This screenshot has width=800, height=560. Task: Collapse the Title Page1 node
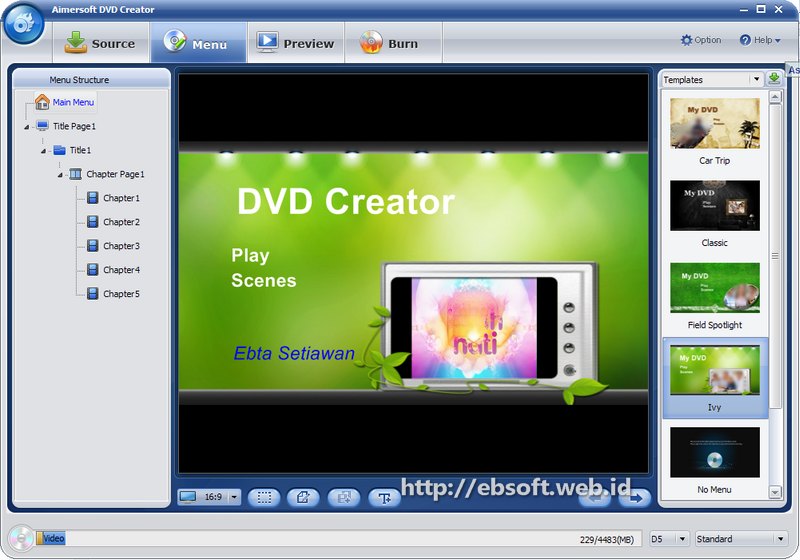(x=27, y=127)
